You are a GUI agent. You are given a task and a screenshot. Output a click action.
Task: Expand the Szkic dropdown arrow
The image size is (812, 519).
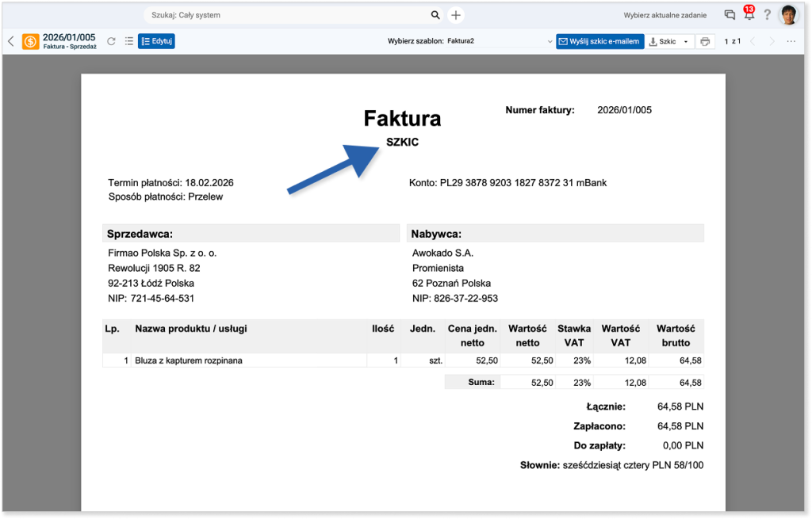pos(686,41)
